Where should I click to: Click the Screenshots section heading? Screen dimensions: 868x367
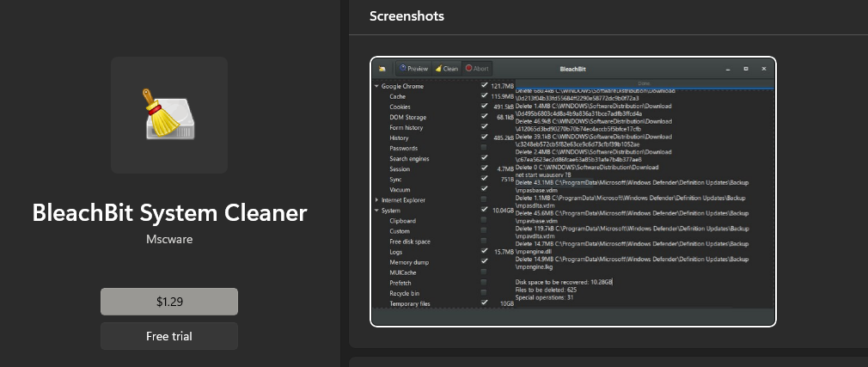click(x=406, y=16)
